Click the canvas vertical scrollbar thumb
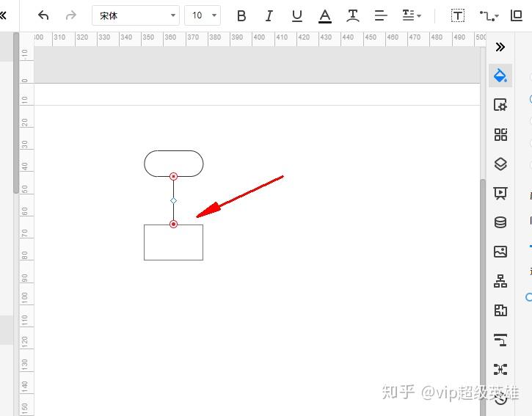This screenshot has height=416, width=532. click(483, 297)
